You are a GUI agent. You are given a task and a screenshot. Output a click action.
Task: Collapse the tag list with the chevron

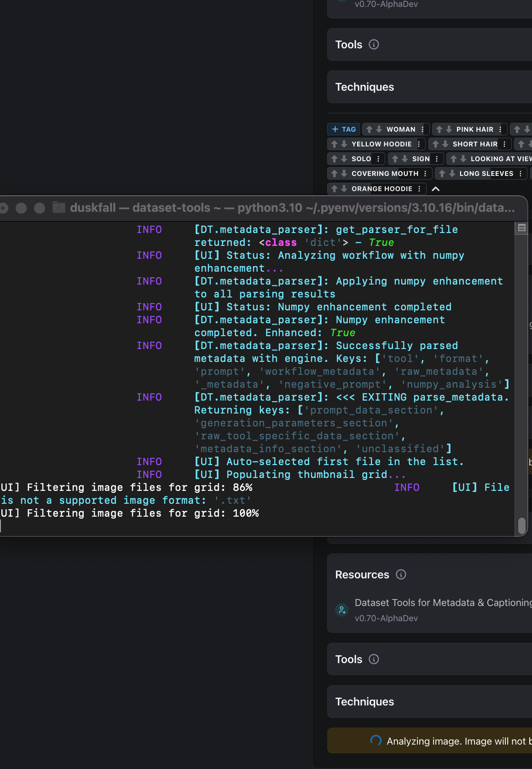pyautogui.click(x=436, y=189)
